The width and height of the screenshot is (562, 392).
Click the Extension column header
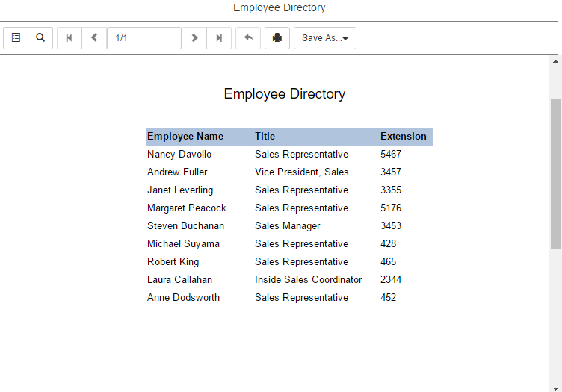click(x=404, y=137)
